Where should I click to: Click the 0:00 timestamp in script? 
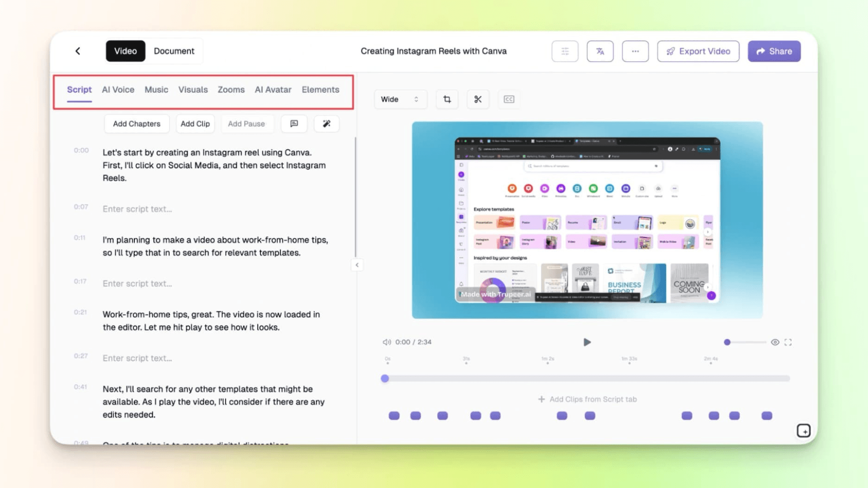point(81,150)
